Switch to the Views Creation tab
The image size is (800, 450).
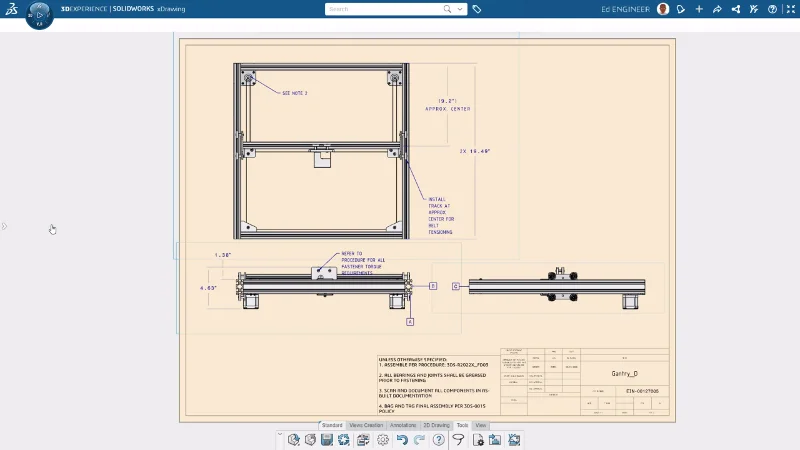pyautogui.click(x=366, y=426)
